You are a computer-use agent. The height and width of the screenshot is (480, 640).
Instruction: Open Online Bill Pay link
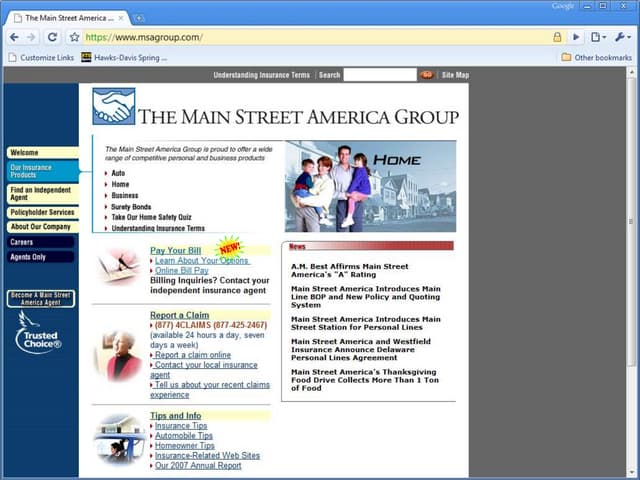point(182,271)
